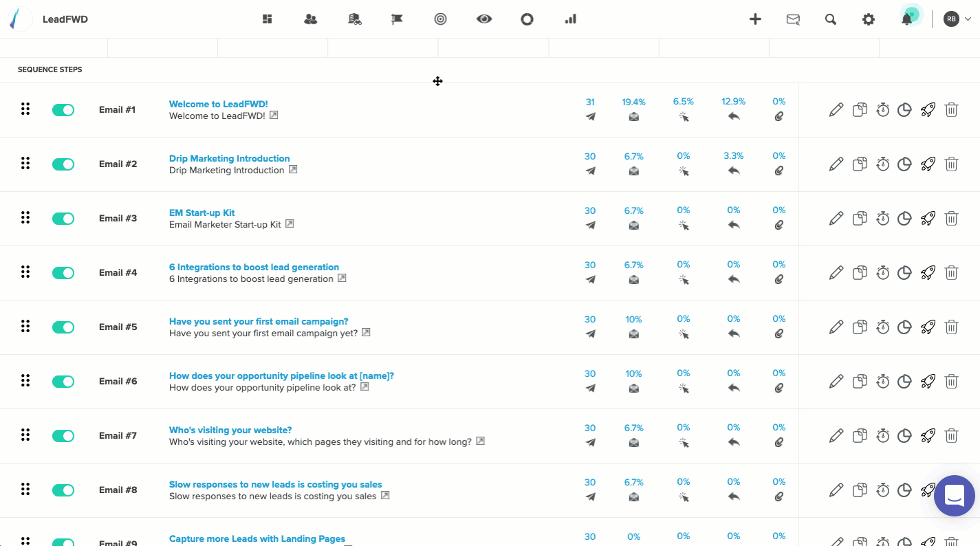This screenshot has width=980, height=546.
Task: Open the notifications bell icon
Action: click(x=907, y=19)
